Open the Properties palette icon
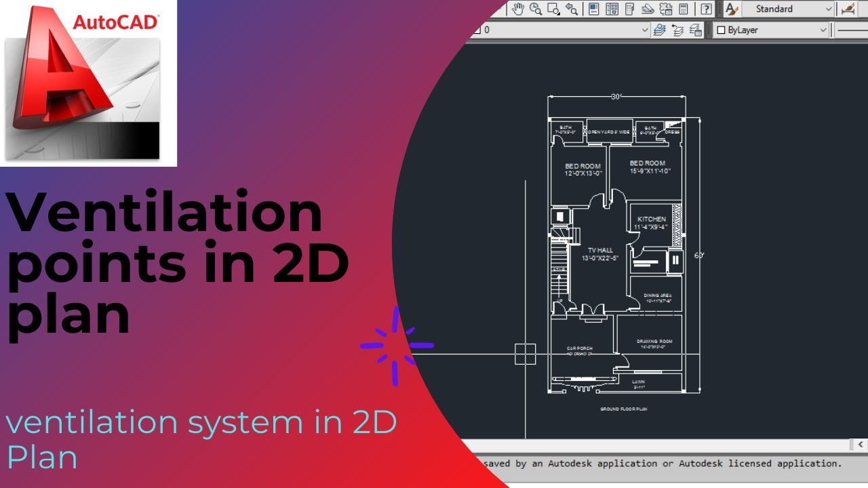This screenshot has width=868, height=488. coord(594,9)
